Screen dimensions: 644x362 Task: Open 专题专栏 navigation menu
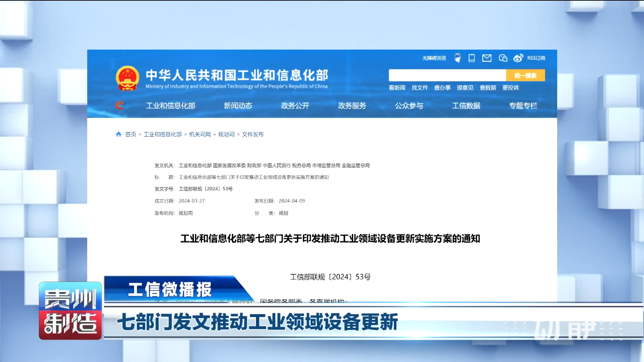523,106
